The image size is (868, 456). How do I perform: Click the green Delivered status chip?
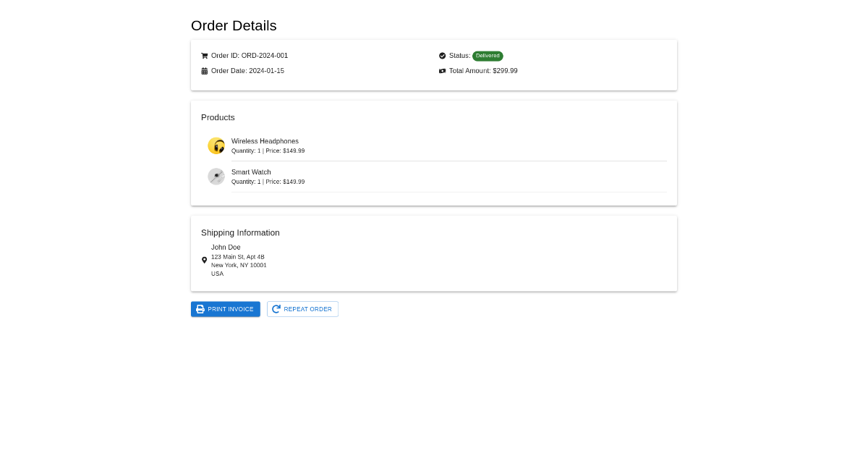488,56
